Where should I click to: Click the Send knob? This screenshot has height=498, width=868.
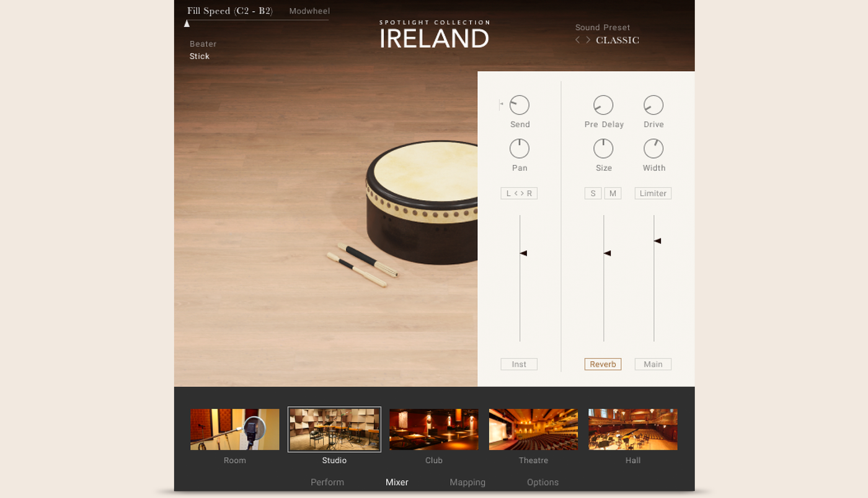click(520, 105)
